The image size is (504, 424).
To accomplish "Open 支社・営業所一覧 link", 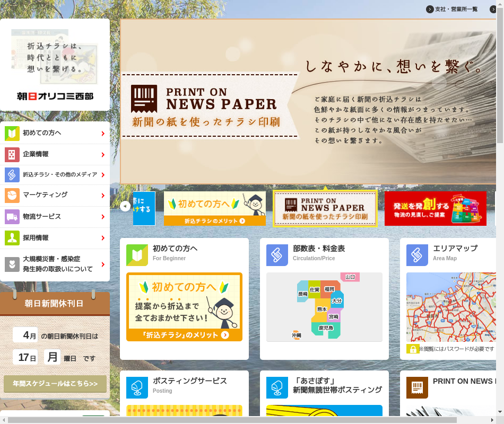I will (x=456, y=10).
